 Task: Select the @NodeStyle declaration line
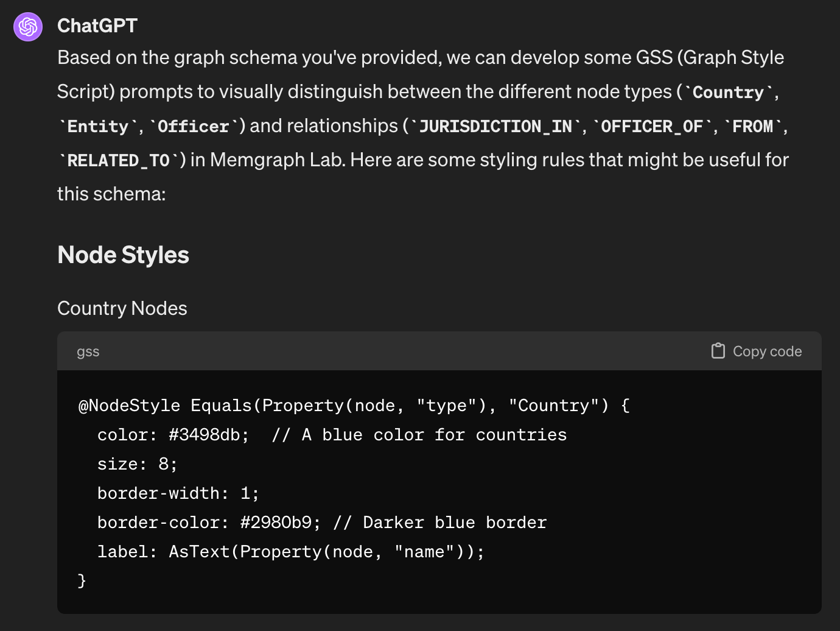pos(352,405)
